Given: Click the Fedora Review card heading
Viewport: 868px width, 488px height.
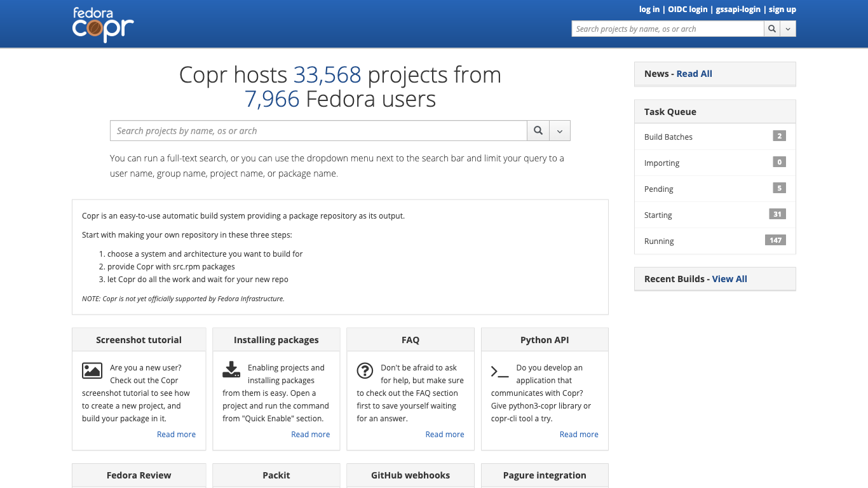Looking at the screenshot, I should (139, 475).
